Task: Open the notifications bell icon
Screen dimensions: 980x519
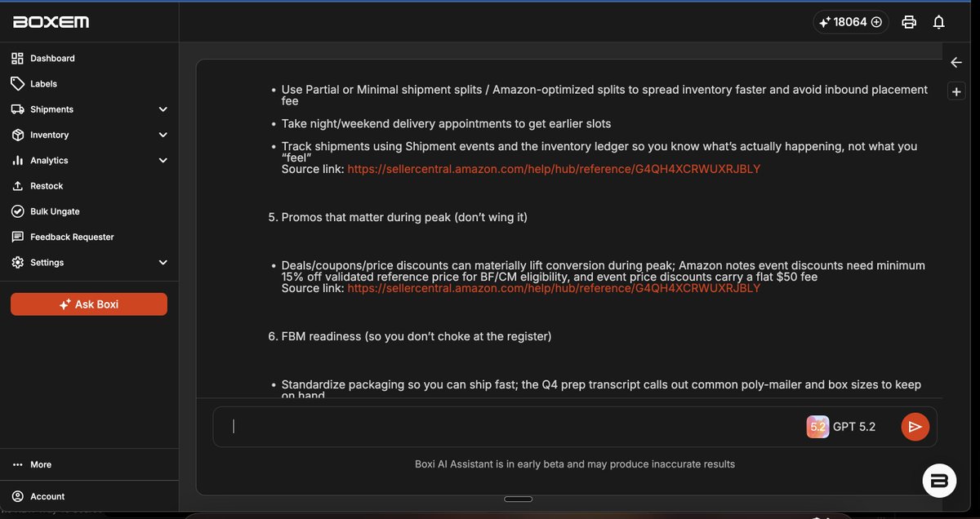Action: [x=939, y=22]
